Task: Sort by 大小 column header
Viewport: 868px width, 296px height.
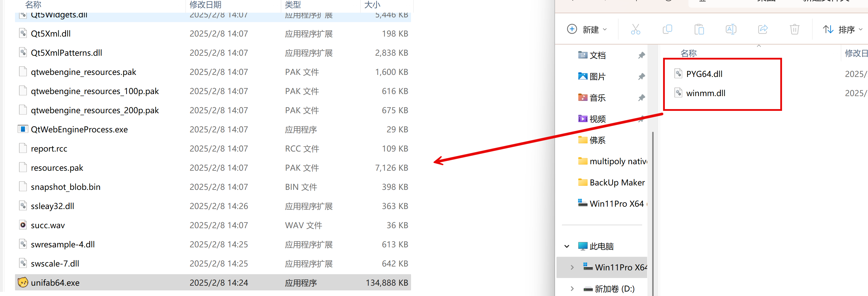Action: point(372,5)
